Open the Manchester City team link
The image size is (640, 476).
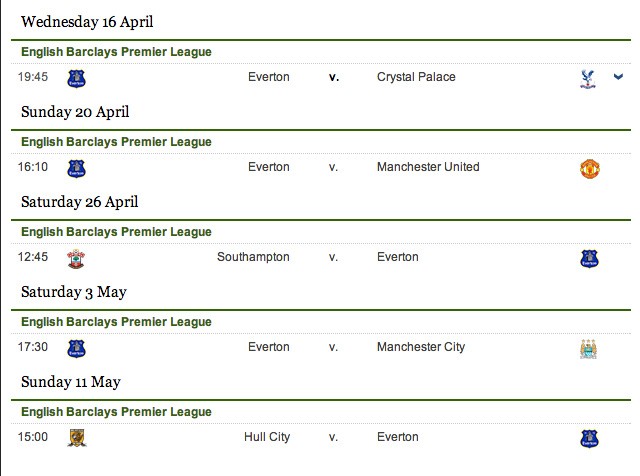coord(421,347)
